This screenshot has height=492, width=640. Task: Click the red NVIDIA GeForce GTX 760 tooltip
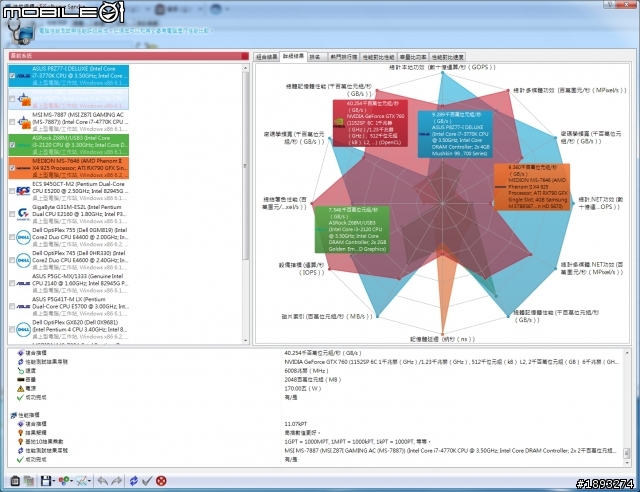click(x=370, y=123)
